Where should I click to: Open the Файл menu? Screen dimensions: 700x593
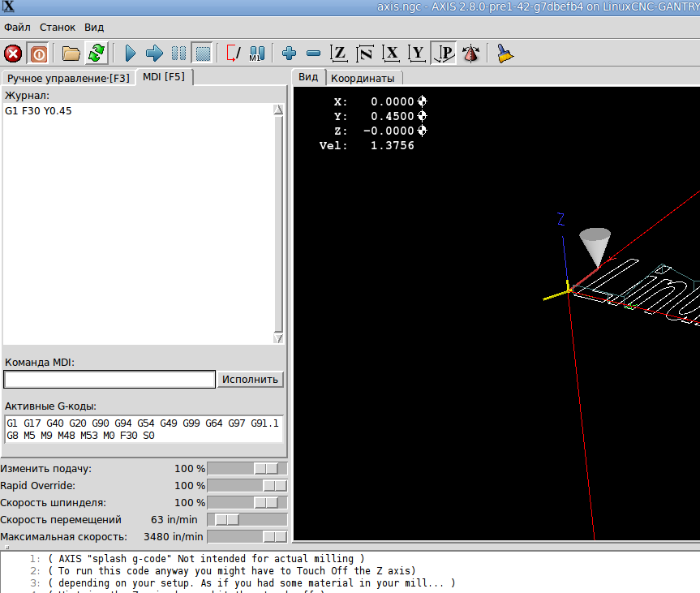(x=17, y=27)
